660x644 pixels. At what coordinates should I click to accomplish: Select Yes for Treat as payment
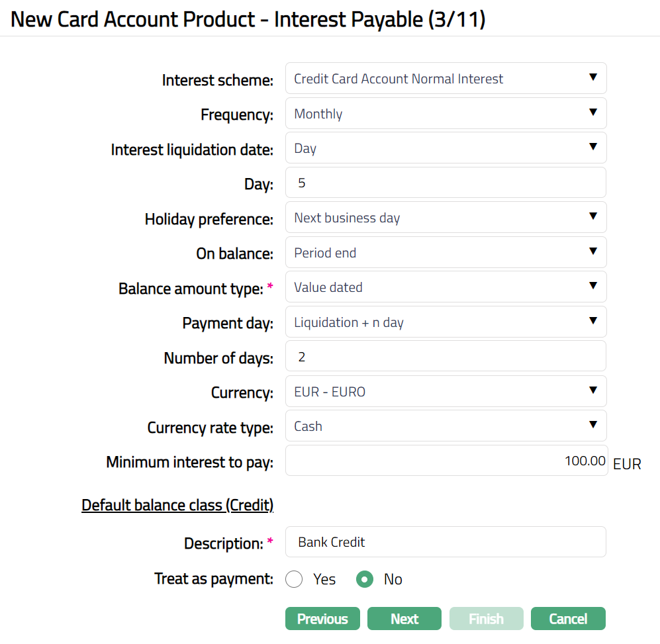point(294,579)
